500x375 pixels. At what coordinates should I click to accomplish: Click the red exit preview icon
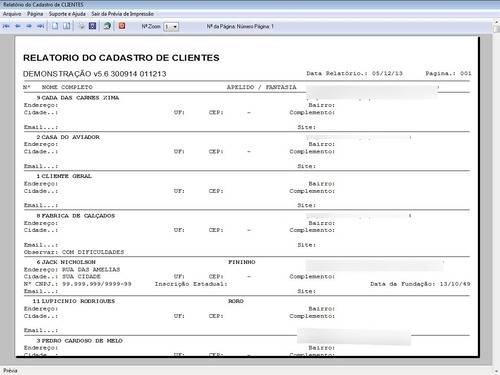pos(122,26)
